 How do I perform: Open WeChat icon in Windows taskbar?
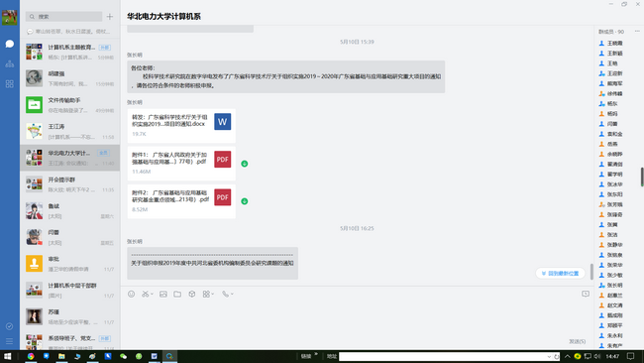[x=123, y=356]
